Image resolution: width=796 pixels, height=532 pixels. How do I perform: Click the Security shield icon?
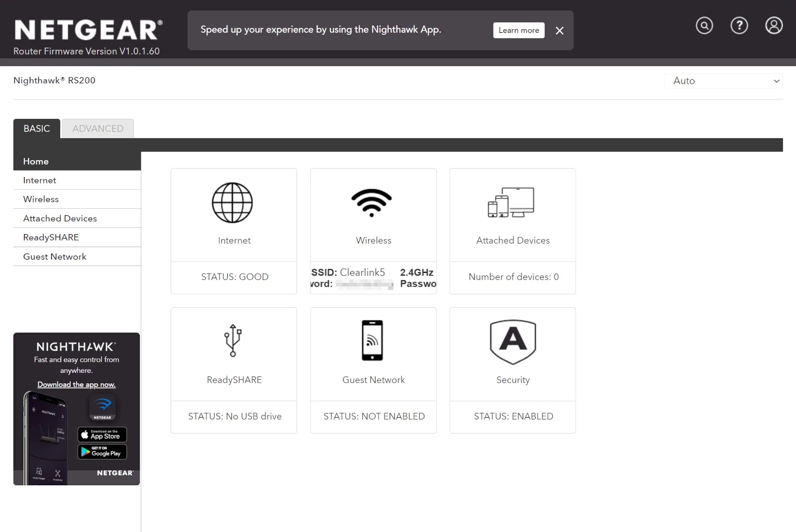pos(513,342)
